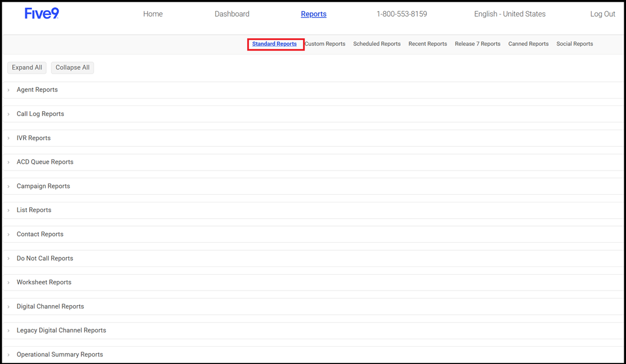
Task: Select the Canned Reports tab
Action: tap(528, 44)
